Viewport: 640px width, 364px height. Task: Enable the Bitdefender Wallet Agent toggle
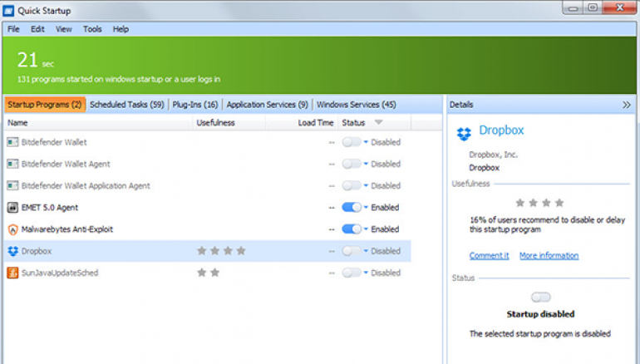[352, 164]
